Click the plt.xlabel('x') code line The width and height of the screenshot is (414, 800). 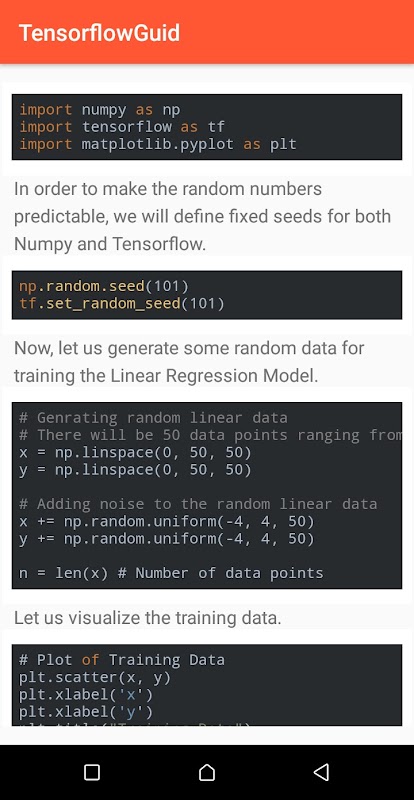[x=86, y=695]
